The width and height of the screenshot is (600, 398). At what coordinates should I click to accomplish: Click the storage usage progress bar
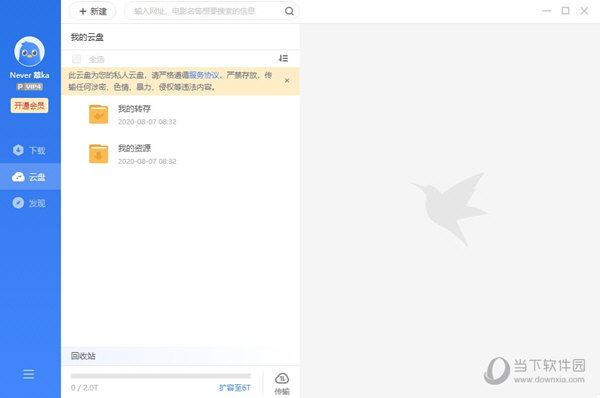[161, 376]
